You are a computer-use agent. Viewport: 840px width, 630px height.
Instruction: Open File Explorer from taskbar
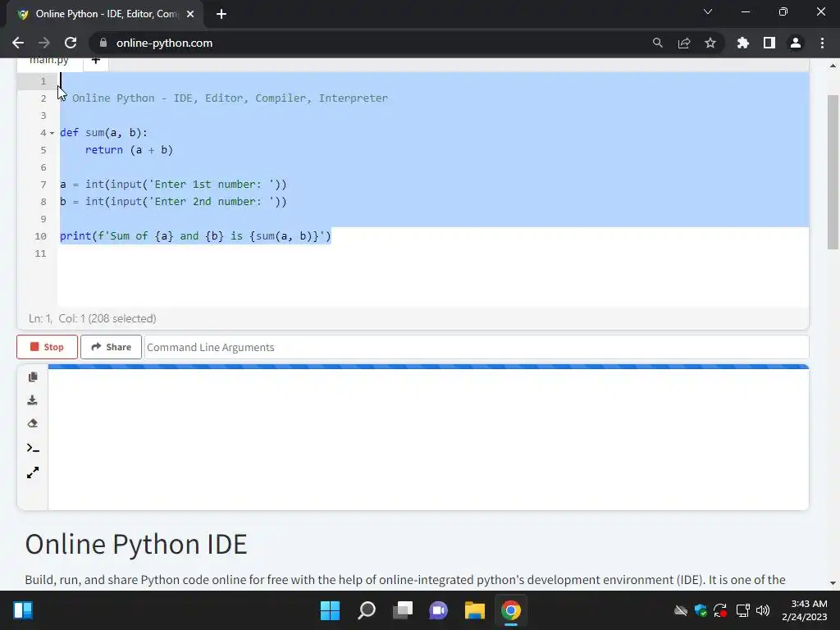tap(475, 610)
